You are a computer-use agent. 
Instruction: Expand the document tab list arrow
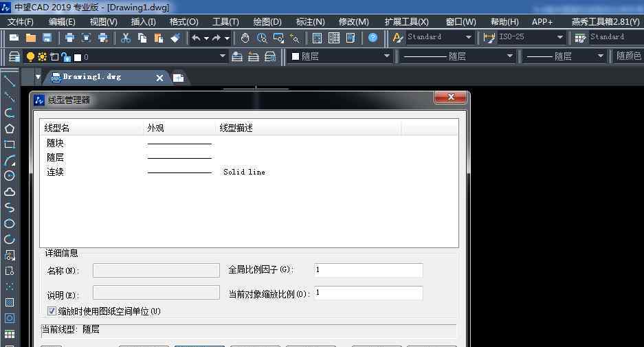click(38, 77)
